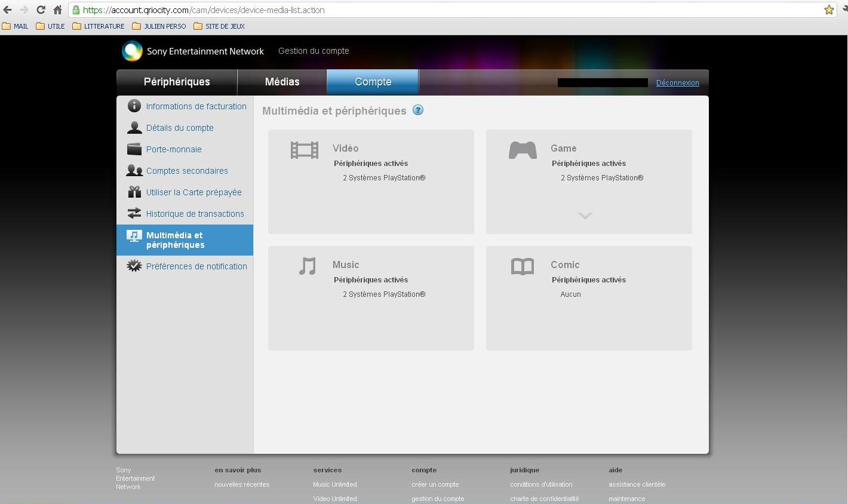Click footer link conditions d'utilisation
848x504 pixels.
(541, 484)
